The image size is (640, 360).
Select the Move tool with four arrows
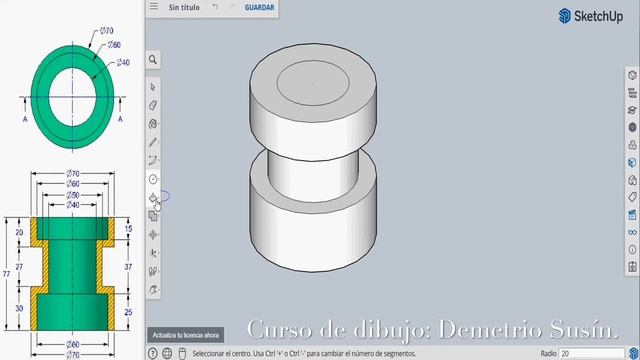(153, 235)
